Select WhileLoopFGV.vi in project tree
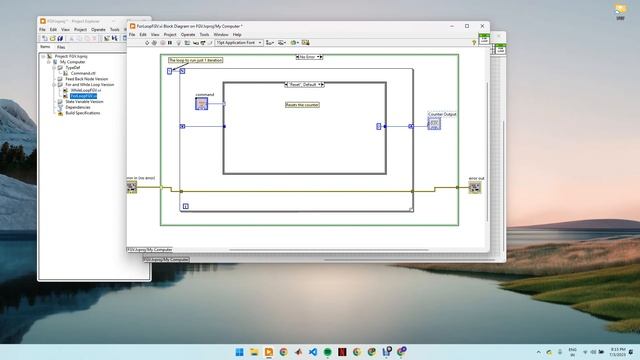The image size is (640, 360). pyautogui.click(x=86, y=90)
